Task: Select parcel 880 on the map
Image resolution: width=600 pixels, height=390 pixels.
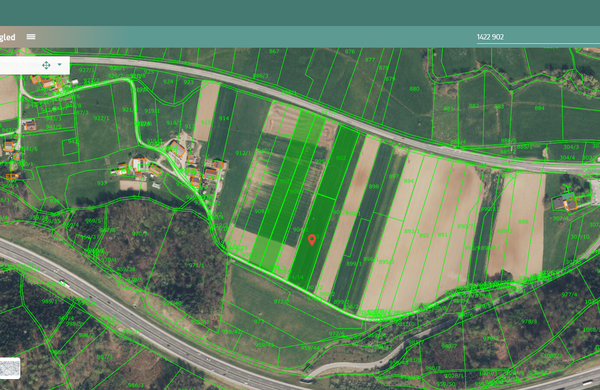Action: click(414, 89)
